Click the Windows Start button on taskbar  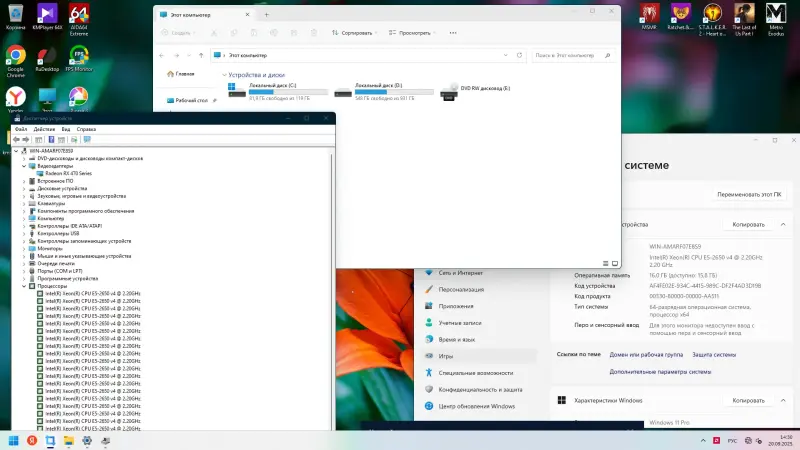pyautogui.click(x=14, y=440)
